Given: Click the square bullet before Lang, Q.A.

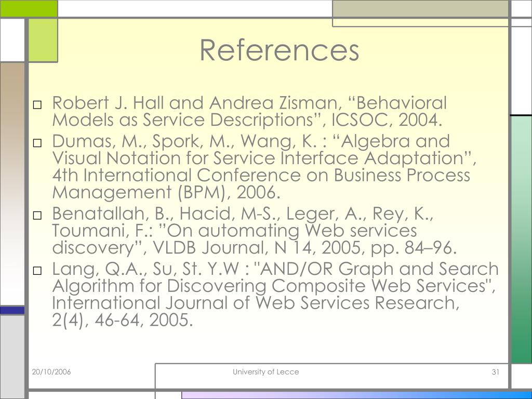Looking at the screenshot, I should tap(37, 270).
